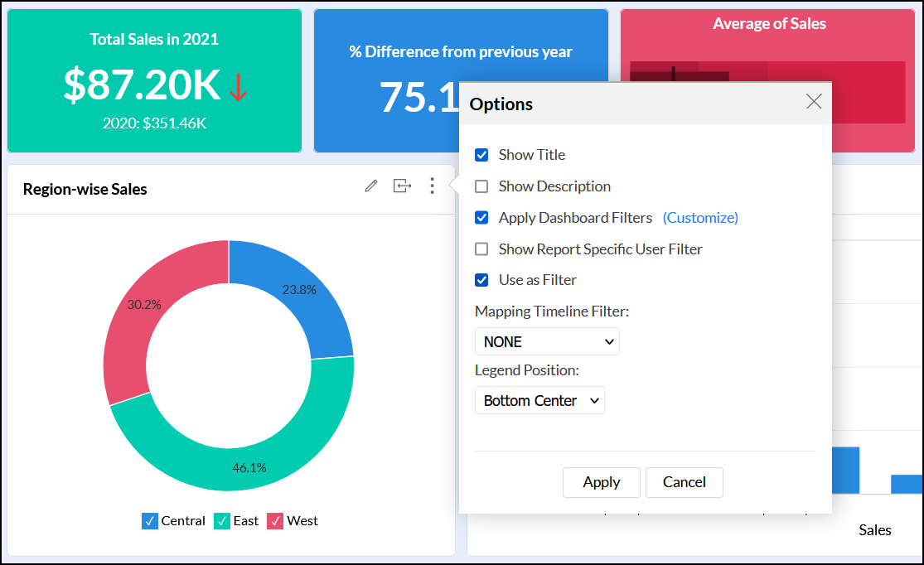Toggle the East legend checkbox
924x565 pixels.
coord(221,521)
